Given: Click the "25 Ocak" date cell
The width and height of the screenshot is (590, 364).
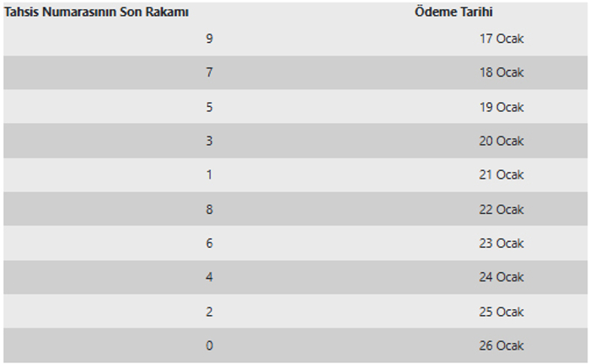Looking at the screenshot, I should tap(501, 312).
